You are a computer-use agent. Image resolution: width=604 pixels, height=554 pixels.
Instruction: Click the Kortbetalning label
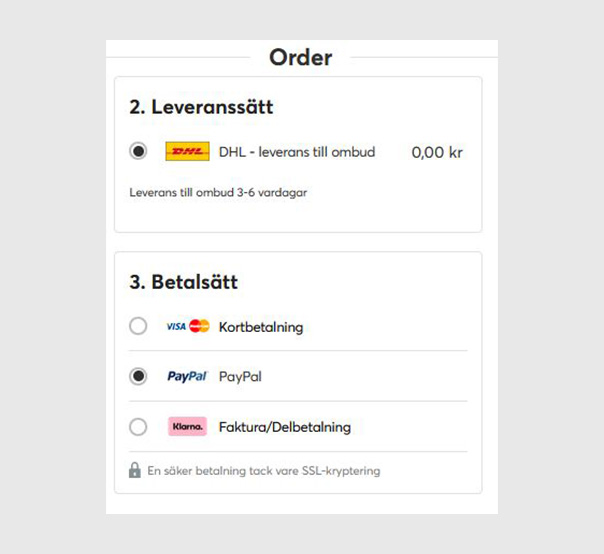tap(261, 327)
